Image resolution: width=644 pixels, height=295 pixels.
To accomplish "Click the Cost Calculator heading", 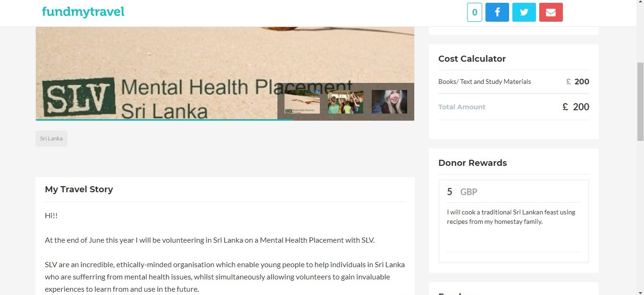I will (x=472, y=59).
